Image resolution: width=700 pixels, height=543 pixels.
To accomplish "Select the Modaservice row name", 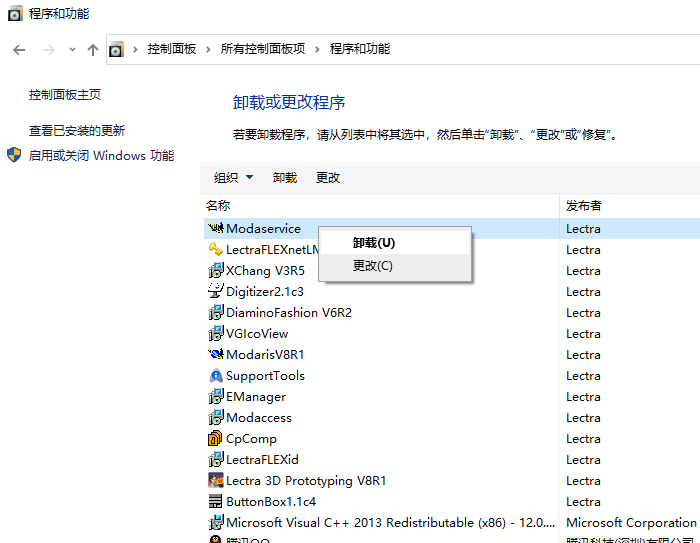I will pyautogui.click(x=263, y=228).
